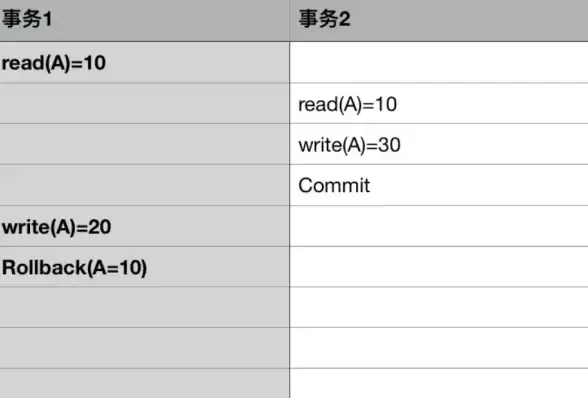Click empty 事务2 cell beside write(A)=20
Image resolution: width=588 pixels, height=398 pixels.
pos(439,226)
